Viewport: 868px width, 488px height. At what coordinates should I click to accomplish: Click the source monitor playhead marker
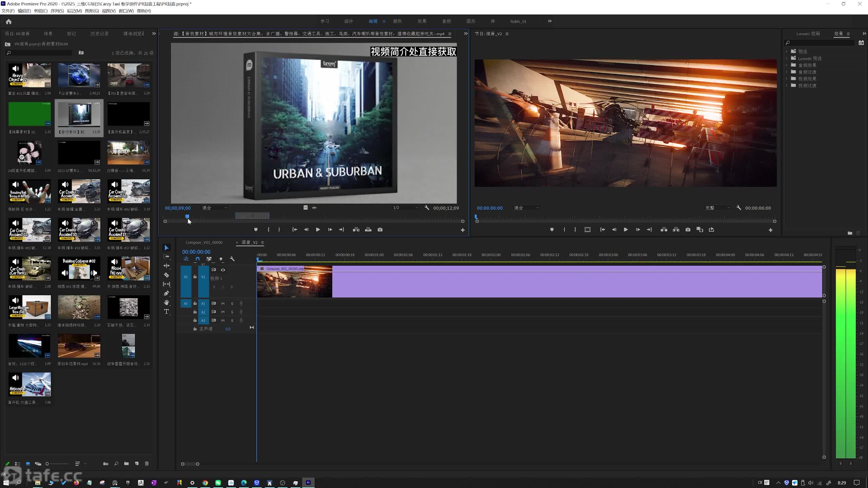(x=187, y=216)
